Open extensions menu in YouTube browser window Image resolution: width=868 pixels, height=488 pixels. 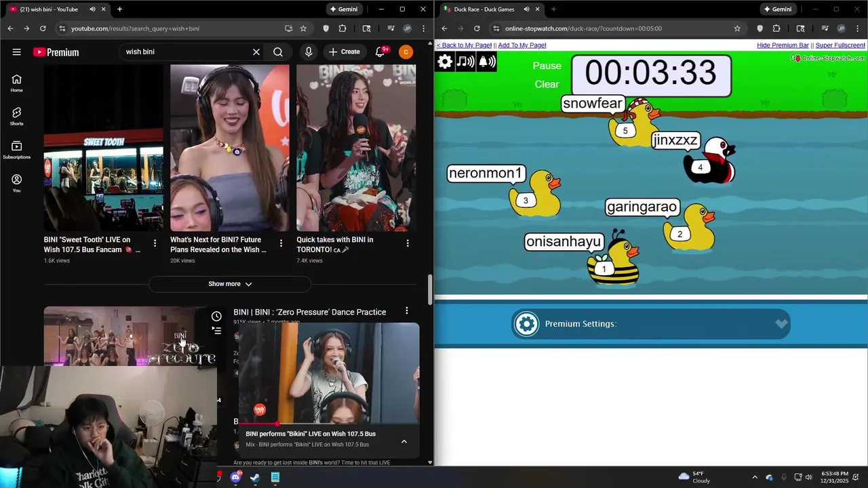pos(342,28)
